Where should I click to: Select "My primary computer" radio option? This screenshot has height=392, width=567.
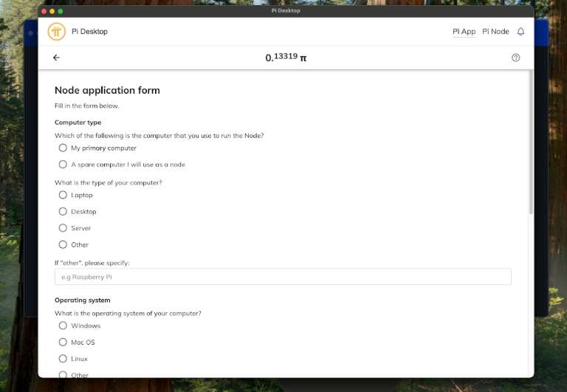pos(63,148)
